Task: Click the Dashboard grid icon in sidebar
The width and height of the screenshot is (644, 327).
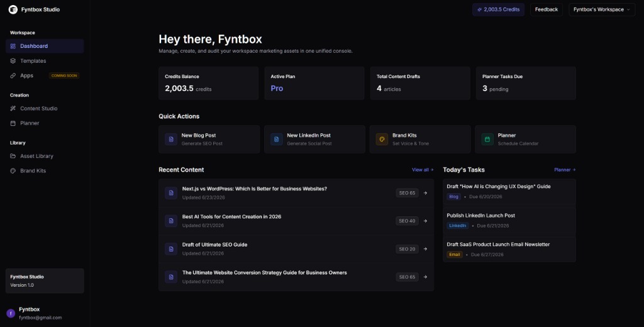Action: click(x=13, y=46)
